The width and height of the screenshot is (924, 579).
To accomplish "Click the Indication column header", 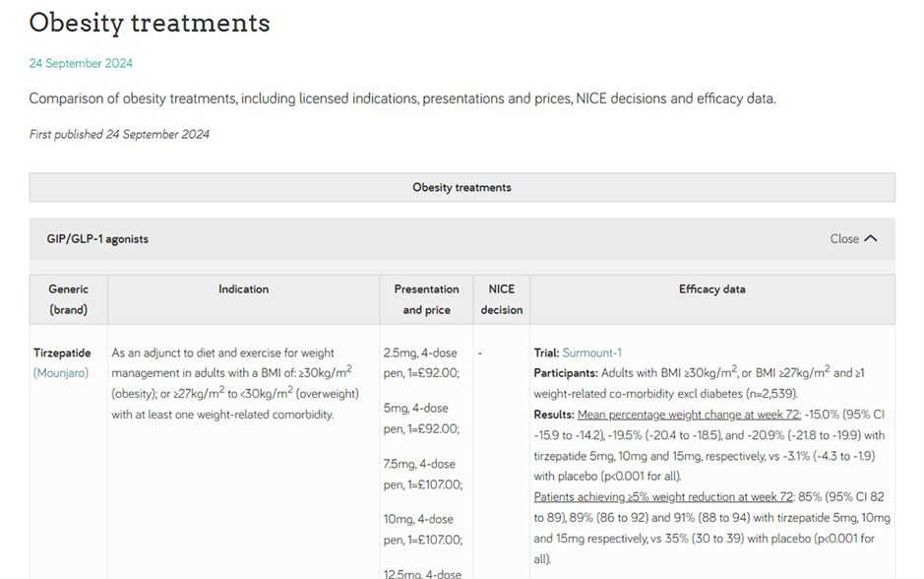I will point(243,289).
